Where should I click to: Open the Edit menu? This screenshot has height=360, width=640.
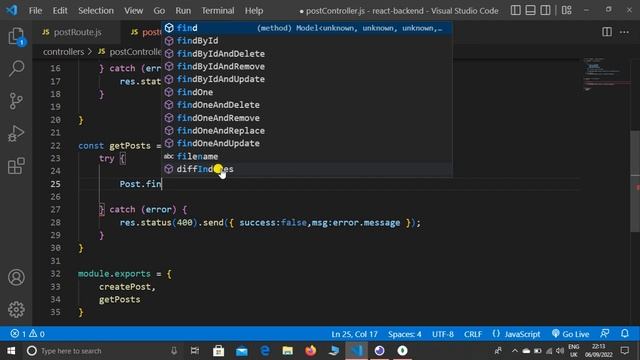(x=60, y=11)
